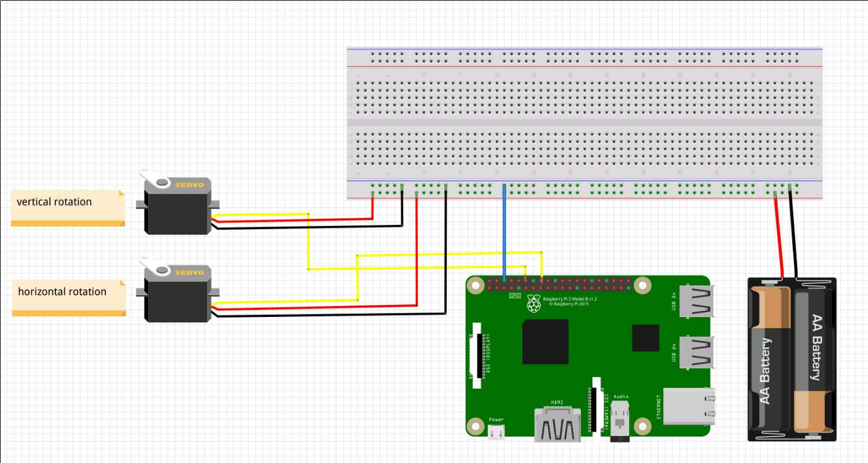Select the black wire from battery pack

click(x=793, y=235)
